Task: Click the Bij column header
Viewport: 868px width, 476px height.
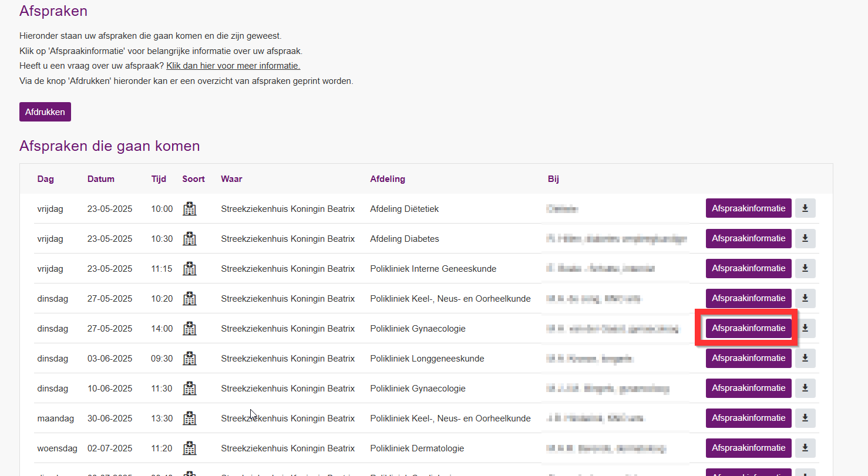Action: 553,179
